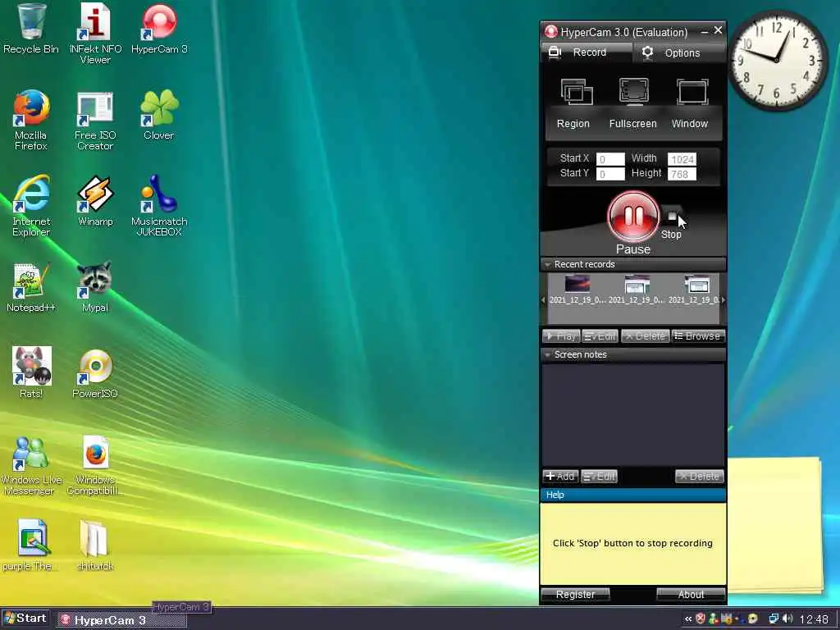Expand hidden tray icons with chevron

688,619
